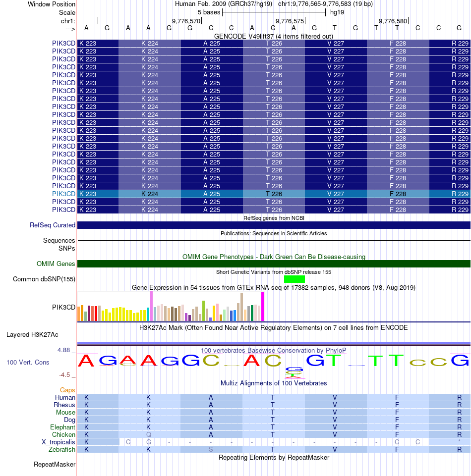Click the X_tropicalis species label

59,442
